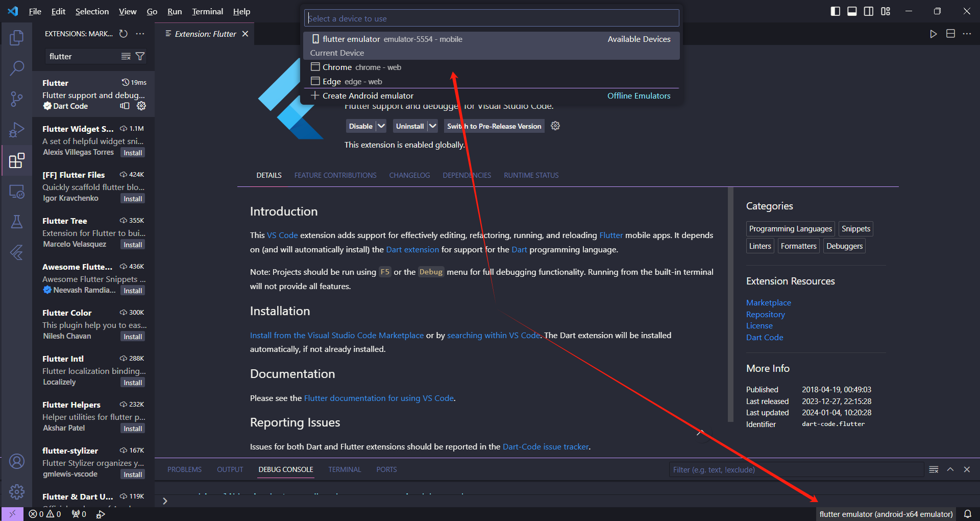
Task: Open the filter extensions funnel icon
Action: click(x=140, y=56)
